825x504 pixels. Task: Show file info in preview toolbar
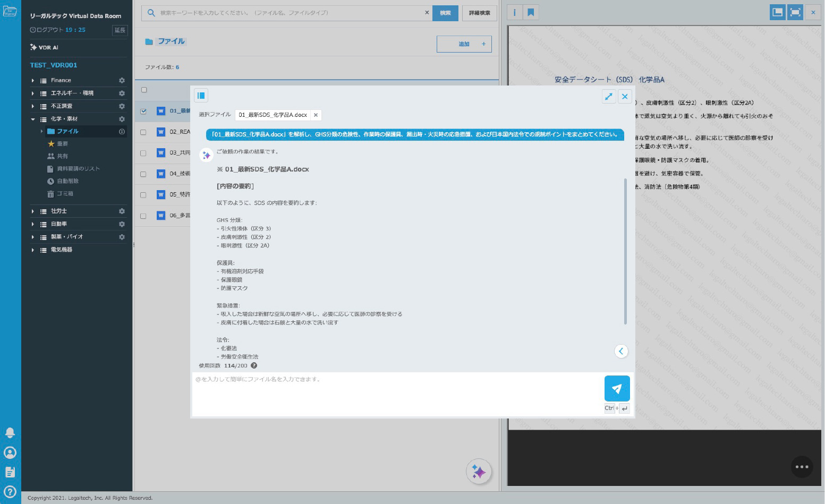click(x=514, y=12)
